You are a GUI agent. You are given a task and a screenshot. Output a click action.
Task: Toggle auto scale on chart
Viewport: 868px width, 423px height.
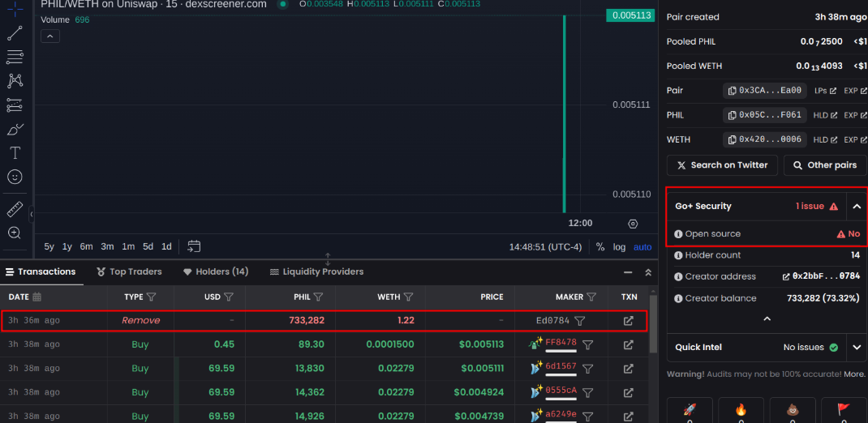pyautogui.click(x=642, y=247)
